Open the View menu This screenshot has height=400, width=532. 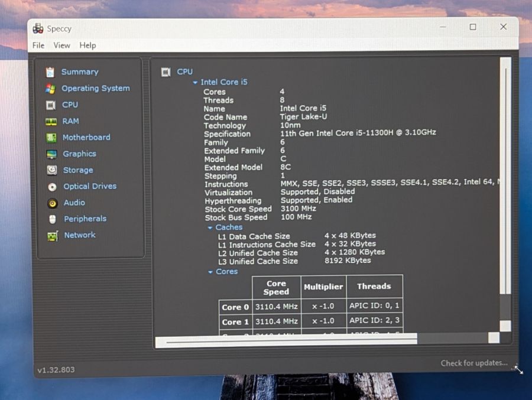click(61, 45)
